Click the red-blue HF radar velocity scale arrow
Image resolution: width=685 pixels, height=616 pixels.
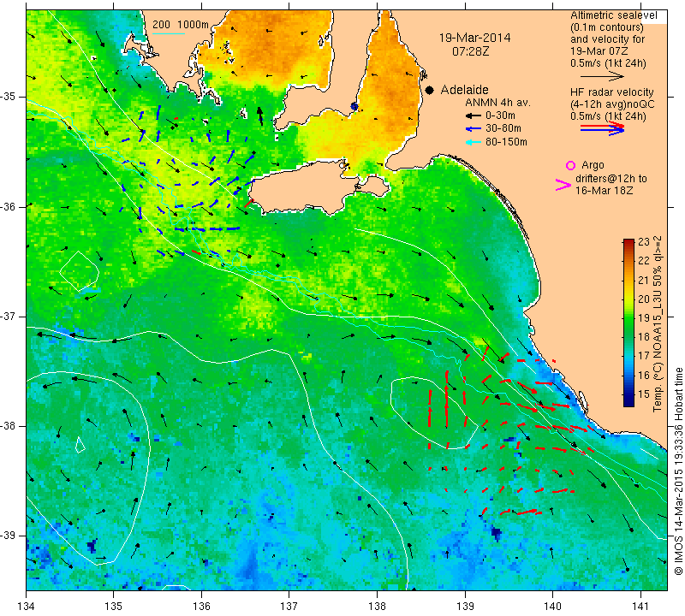(x=602, y=128)
